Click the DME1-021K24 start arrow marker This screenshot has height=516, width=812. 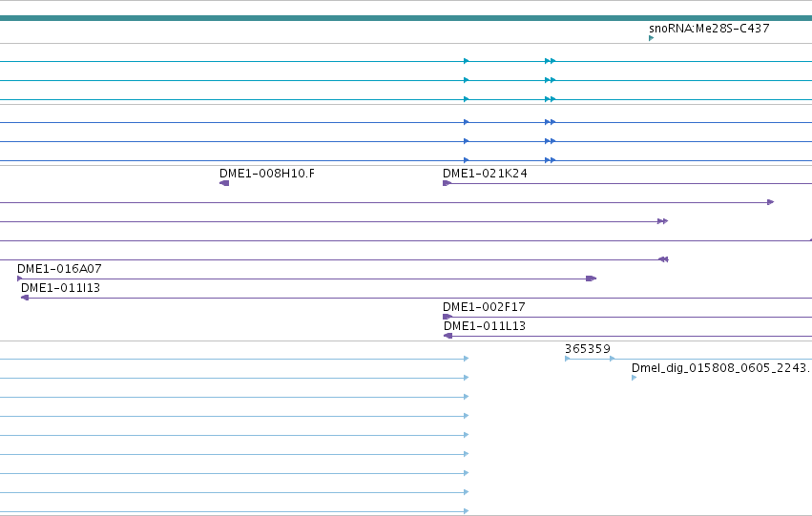(x=447, y=183)
